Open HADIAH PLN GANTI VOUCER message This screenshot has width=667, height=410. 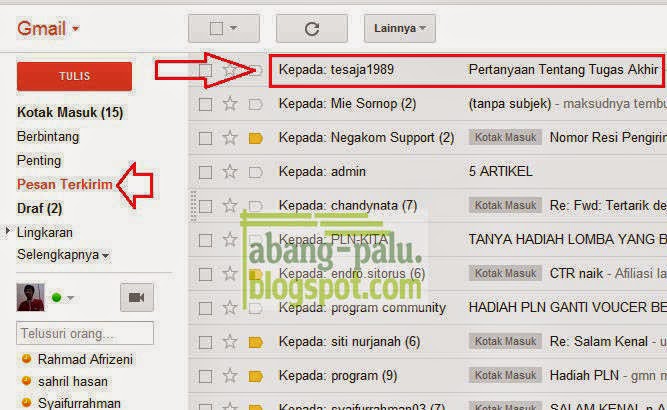point(567,308)
